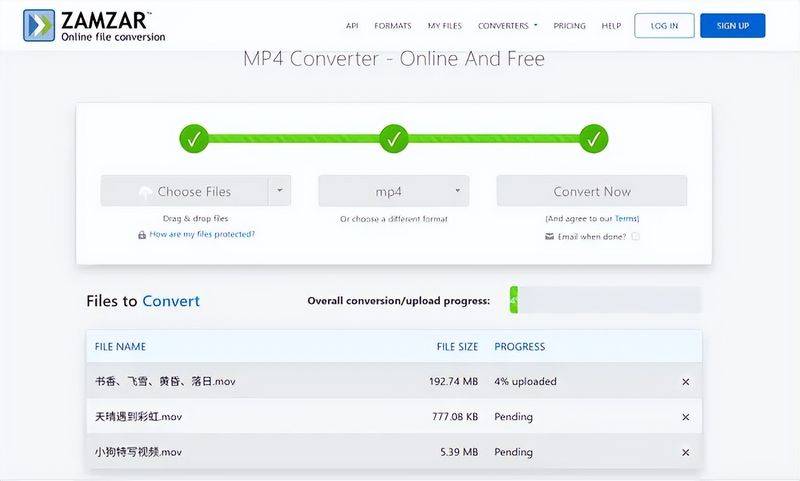Remove the 777.08 KB file with its X
Viewport: 800px width, 481px height.
pyautogui.click(x=686, y=417)
